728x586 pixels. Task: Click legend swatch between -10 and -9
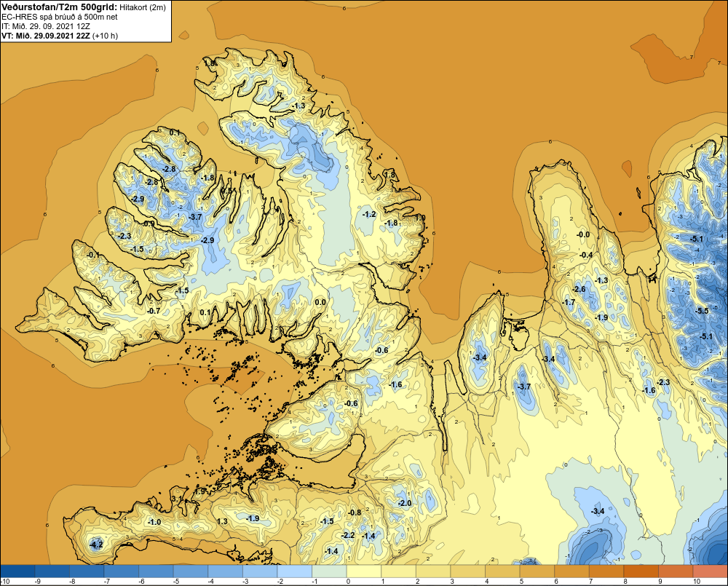pos(17,571)
